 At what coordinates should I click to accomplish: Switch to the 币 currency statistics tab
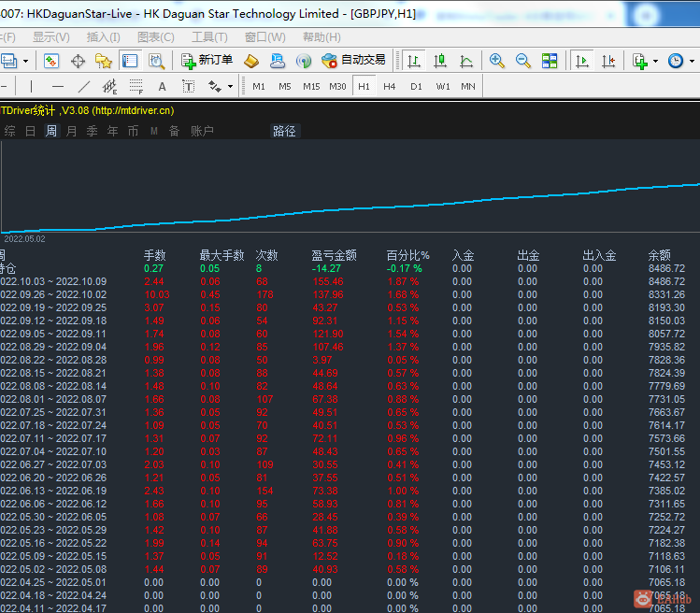click(x=133, y=131)
